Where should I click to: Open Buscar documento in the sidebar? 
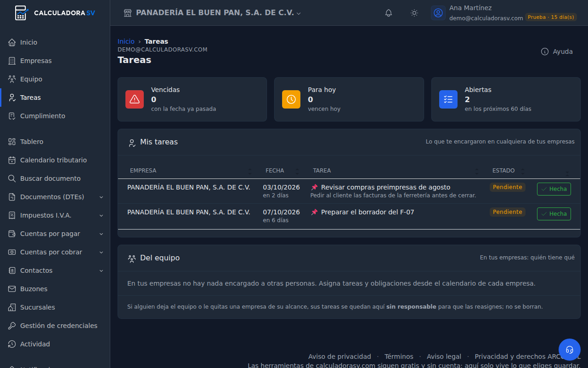click(55, 178)
